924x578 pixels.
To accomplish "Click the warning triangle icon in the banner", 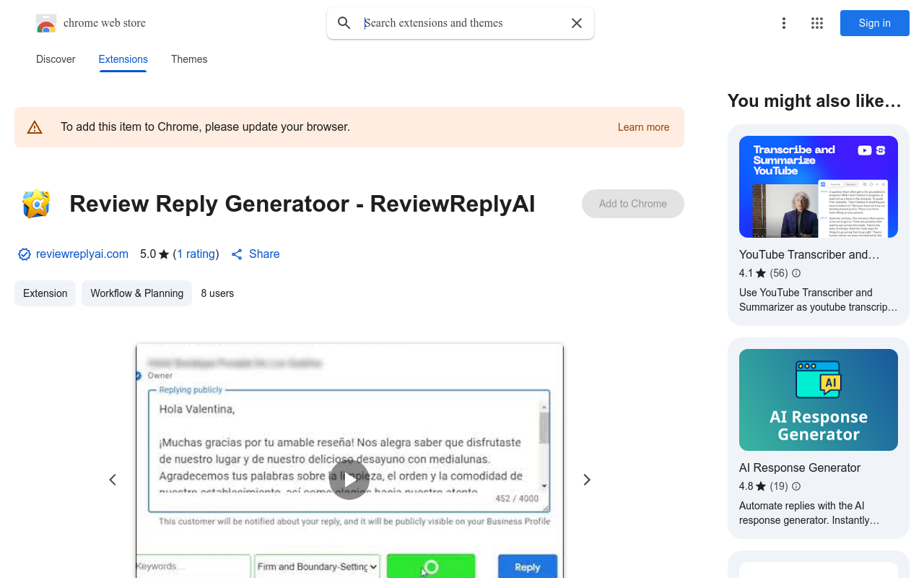I will (x=35, y=127).
